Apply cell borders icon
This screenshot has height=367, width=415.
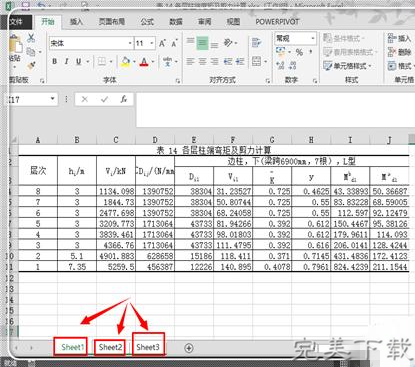point(102,61)
